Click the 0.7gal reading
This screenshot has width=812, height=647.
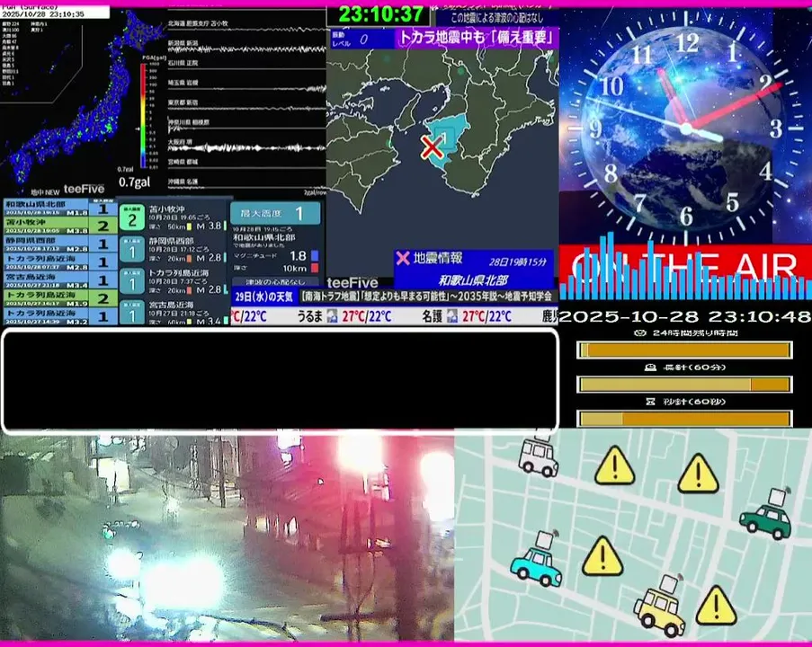(134, 182)
